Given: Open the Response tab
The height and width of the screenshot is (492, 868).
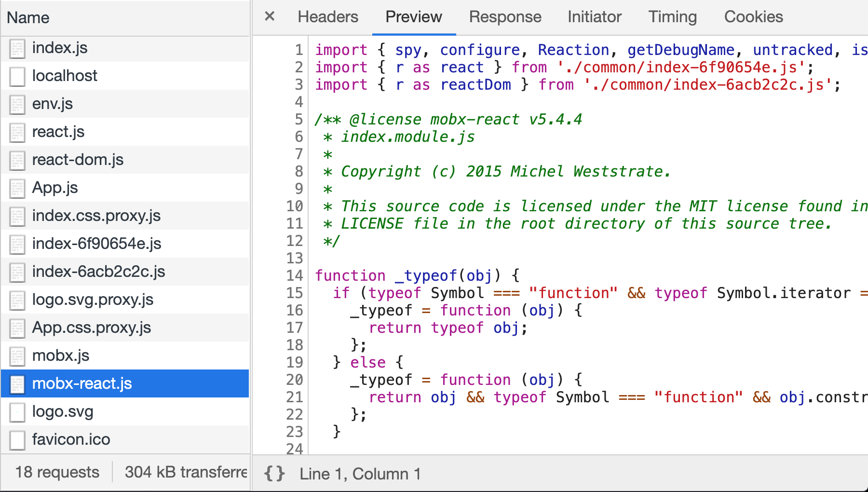Looking at the screenshot, I should click(x=505, y=17).
